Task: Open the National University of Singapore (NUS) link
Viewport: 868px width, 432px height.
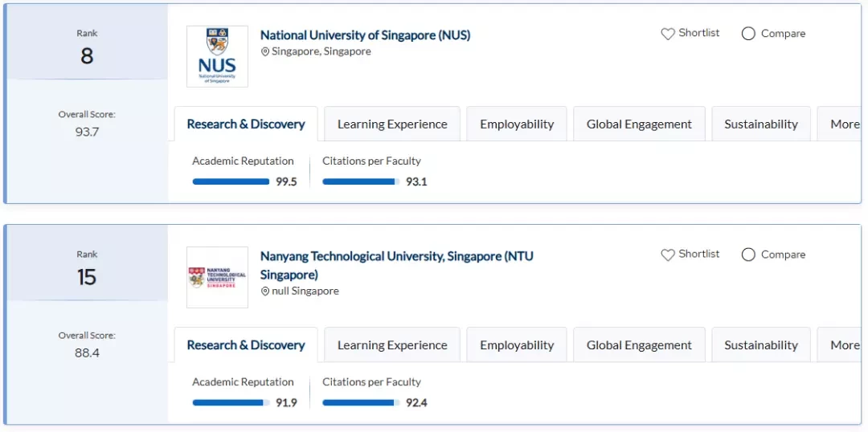Action: 366,35
